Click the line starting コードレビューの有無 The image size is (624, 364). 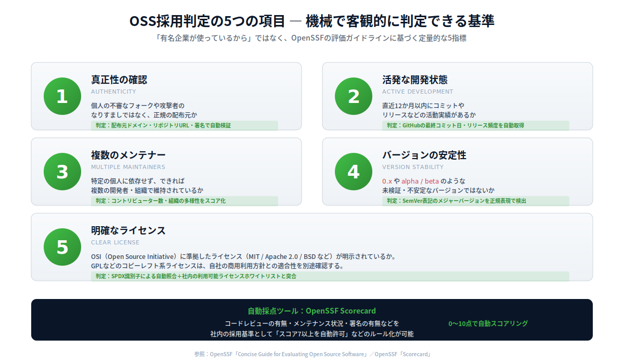312,323
